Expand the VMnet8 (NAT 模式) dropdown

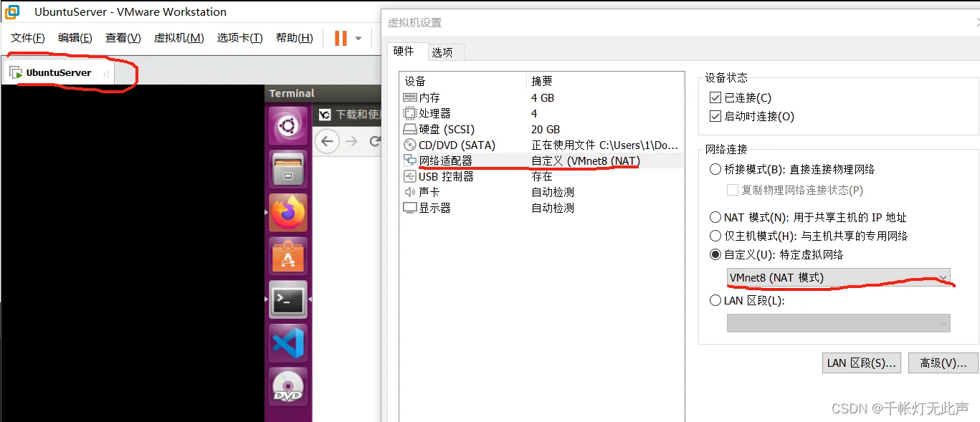pos(838,277)
